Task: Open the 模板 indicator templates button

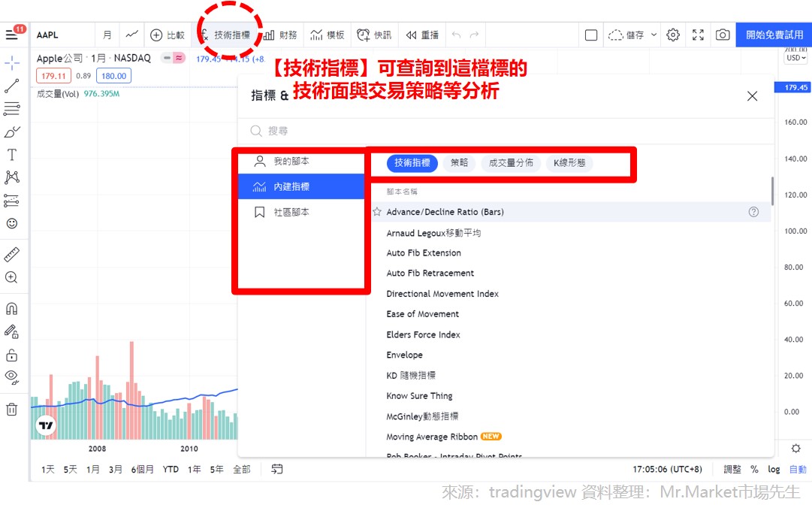Action: pos(328,35)
